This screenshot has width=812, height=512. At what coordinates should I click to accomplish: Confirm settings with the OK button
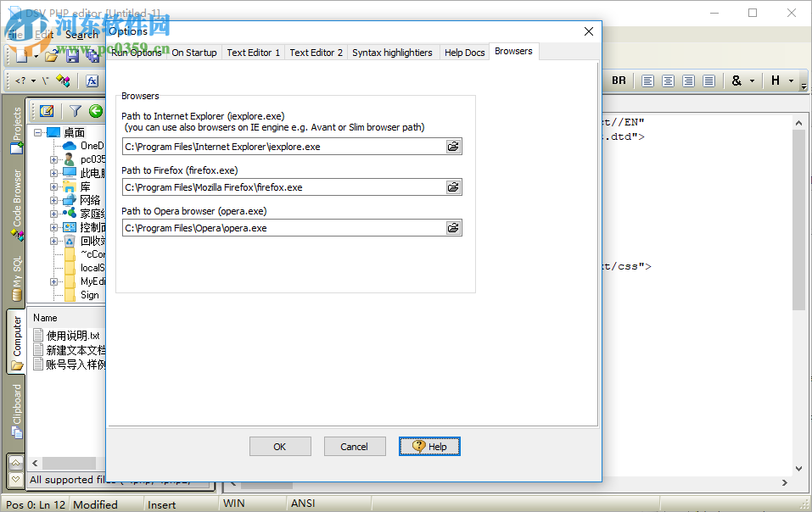point(280,446)
